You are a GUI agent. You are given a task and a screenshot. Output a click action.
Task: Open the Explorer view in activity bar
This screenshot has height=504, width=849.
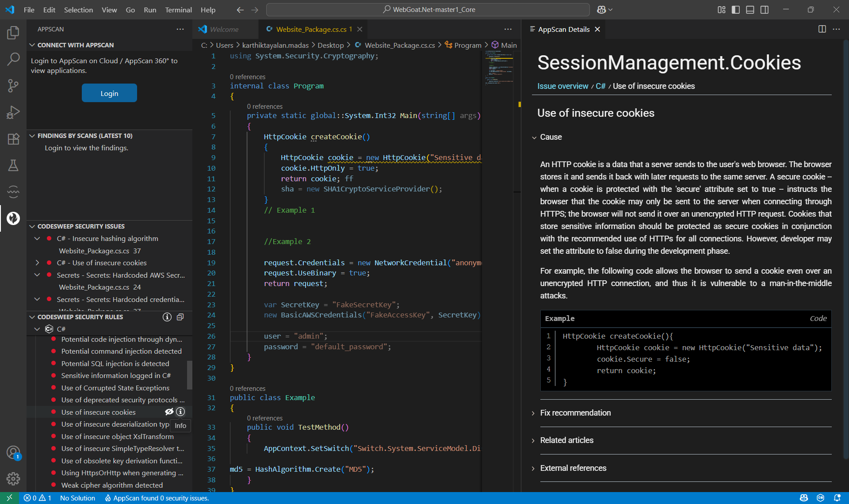(13, 32)
